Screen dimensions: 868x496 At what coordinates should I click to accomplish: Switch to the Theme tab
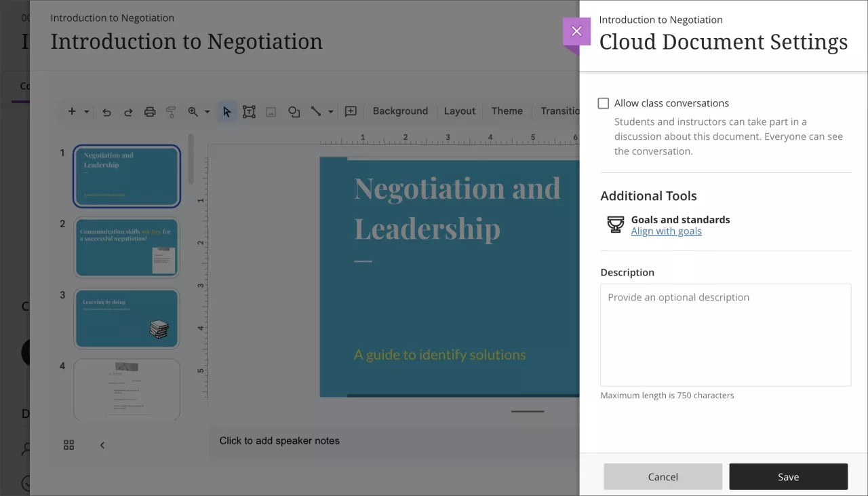(x=507, y=111)
